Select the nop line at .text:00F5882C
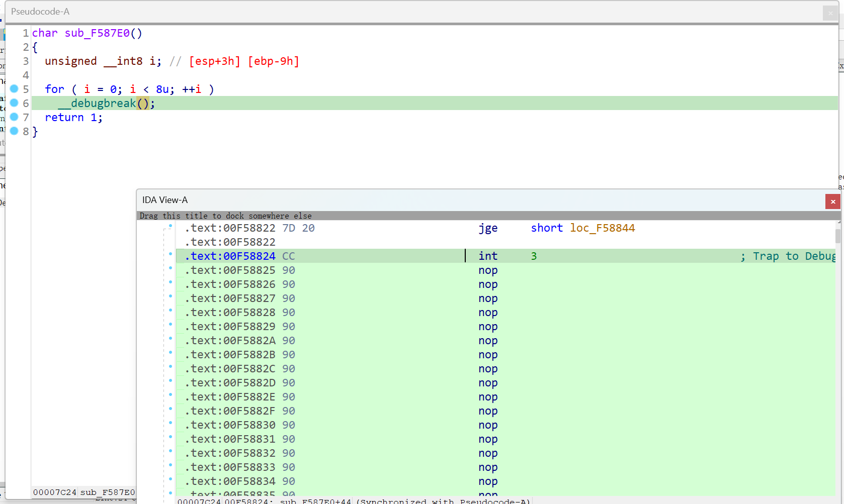Viewport: 844px width, 504px height. pyautogui.click(x=505, y=369)
